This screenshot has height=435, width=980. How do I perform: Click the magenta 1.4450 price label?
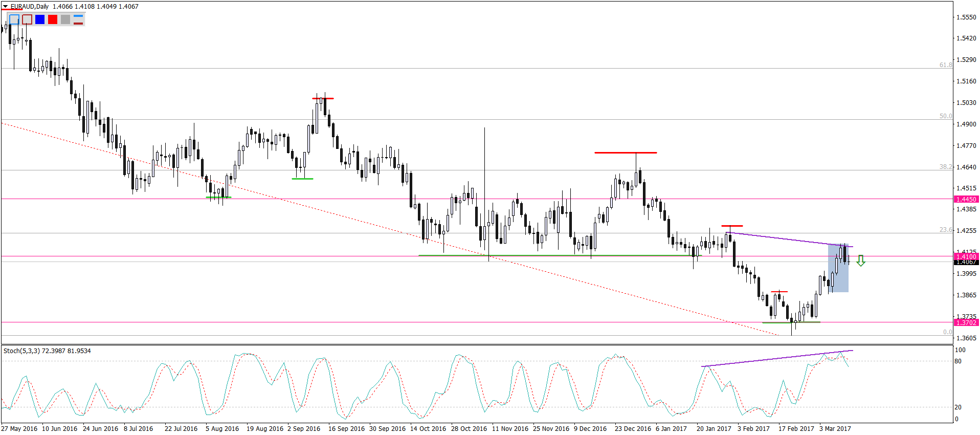tap(966, 199)
